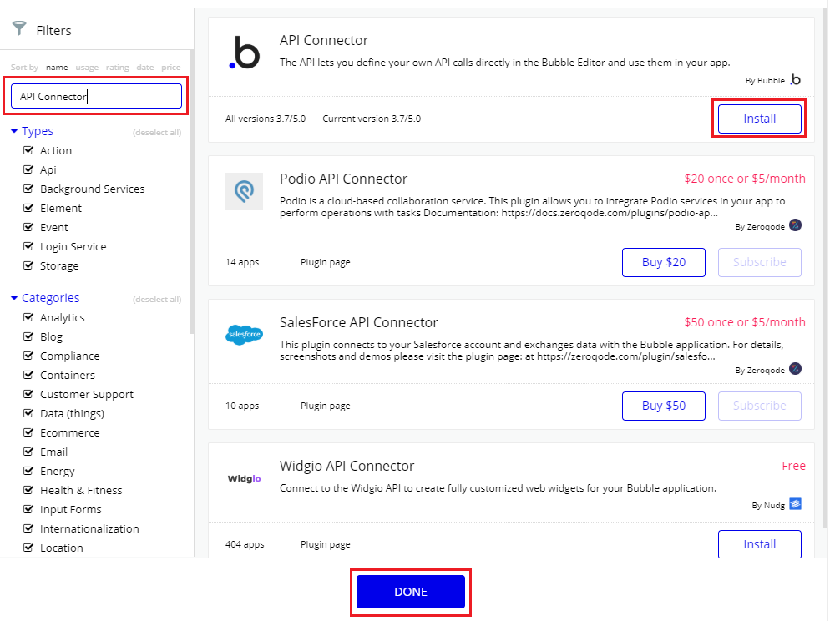
Task: Click the plugin search input field
Action: tap(96, 96)
